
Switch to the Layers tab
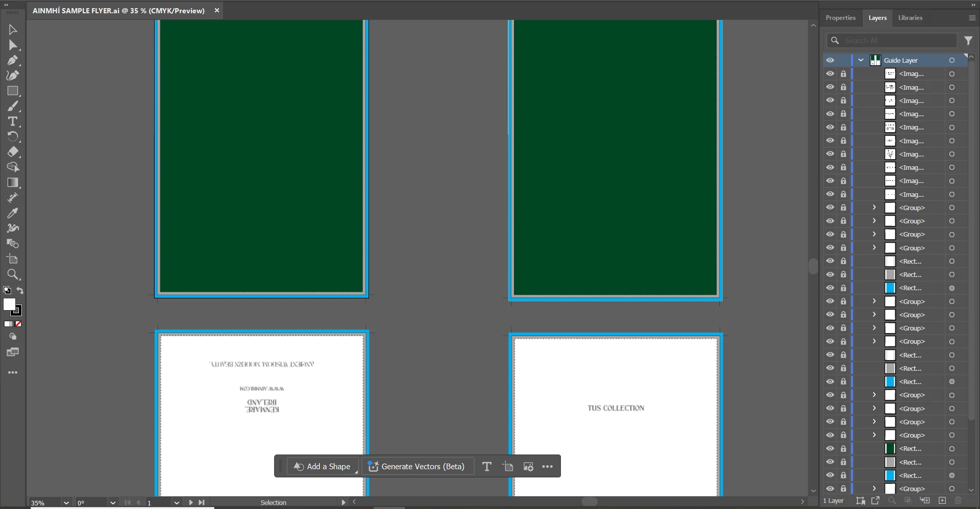[877, 18]
